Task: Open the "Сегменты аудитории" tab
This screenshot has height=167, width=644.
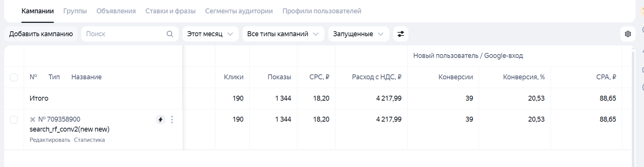Action: coord(239,11)
